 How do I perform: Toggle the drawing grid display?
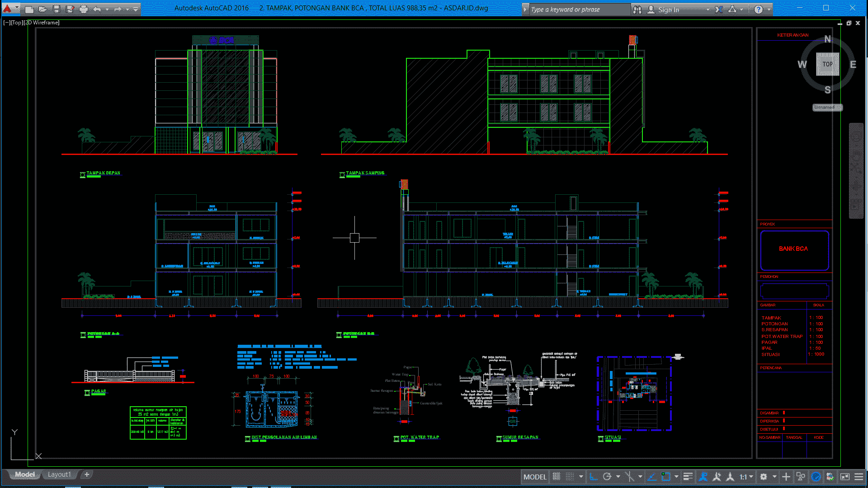pos(557,476)
